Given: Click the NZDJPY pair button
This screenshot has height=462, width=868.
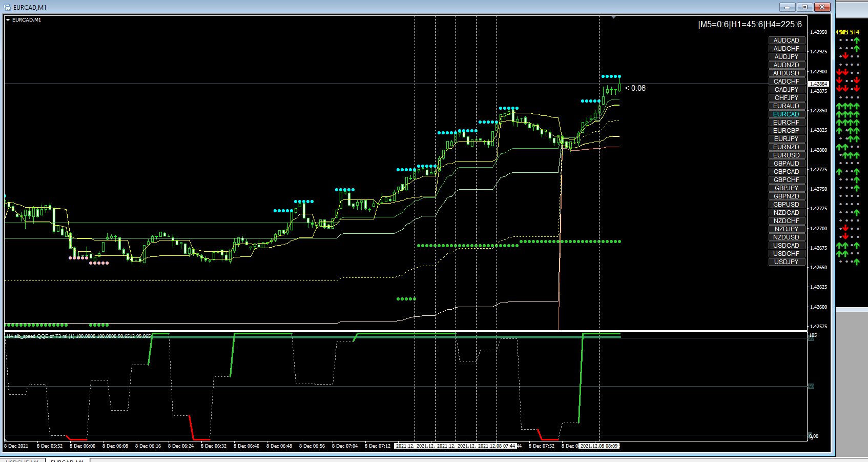Looking at the screenshot, I should [x=787, y=229].
